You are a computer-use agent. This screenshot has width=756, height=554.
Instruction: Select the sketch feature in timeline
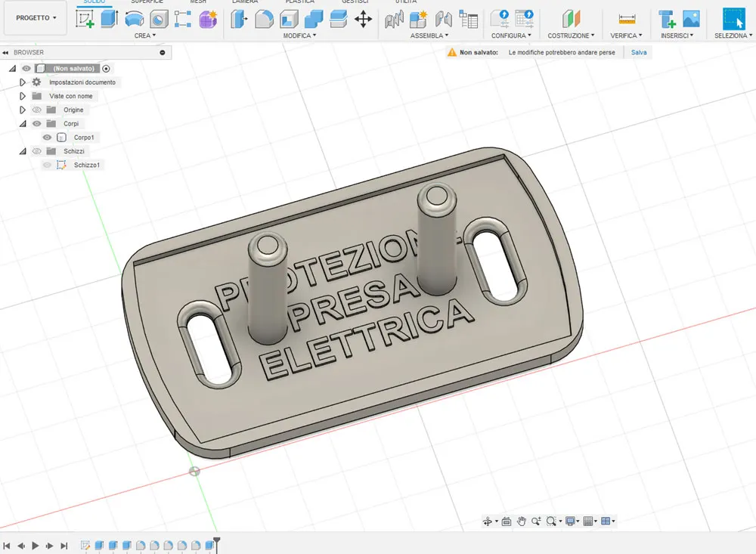click(85, 546)
